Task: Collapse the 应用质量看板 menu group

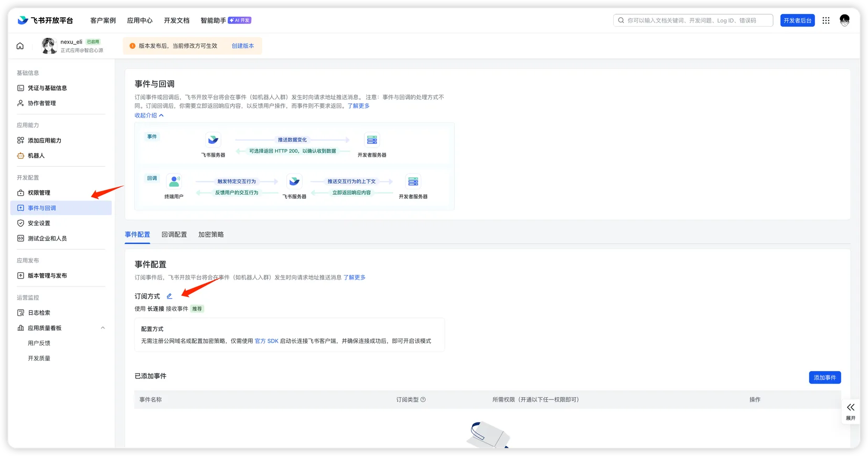Action: point(103,328)
